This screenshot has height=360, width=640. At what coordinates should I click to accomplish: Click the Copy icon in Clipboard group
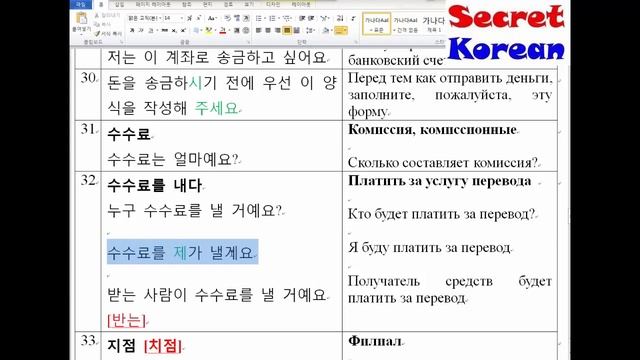pyautogui.click(x=97, y=24)
